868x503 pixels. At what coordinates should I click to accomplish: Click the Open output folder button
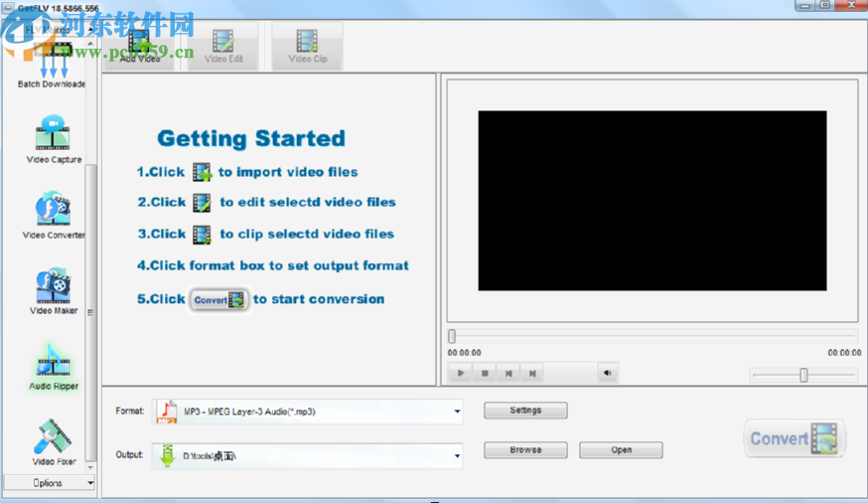point(621,450)
